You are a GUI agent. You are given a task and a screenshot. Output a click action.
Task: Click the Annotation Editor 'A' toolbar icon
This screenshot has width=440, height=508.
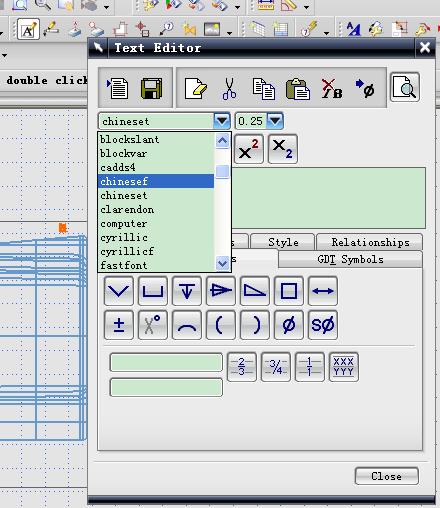click(x=28, y=30)
